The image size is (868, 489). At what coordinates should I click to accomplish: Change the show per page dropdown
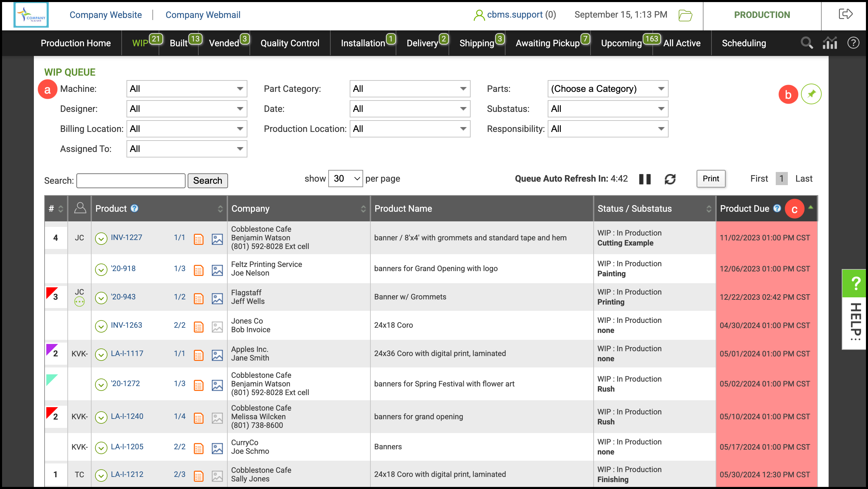click(x=345, y=179)
